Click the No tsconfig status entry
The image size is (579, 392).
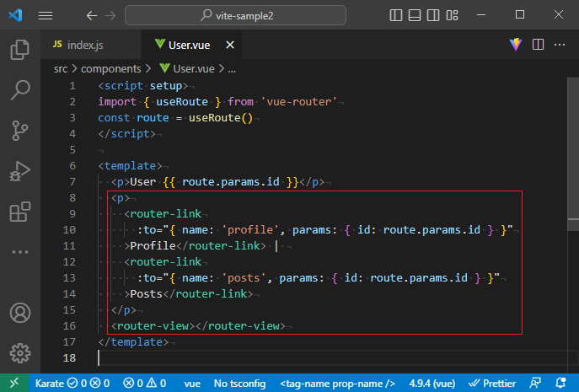(239, 383)
